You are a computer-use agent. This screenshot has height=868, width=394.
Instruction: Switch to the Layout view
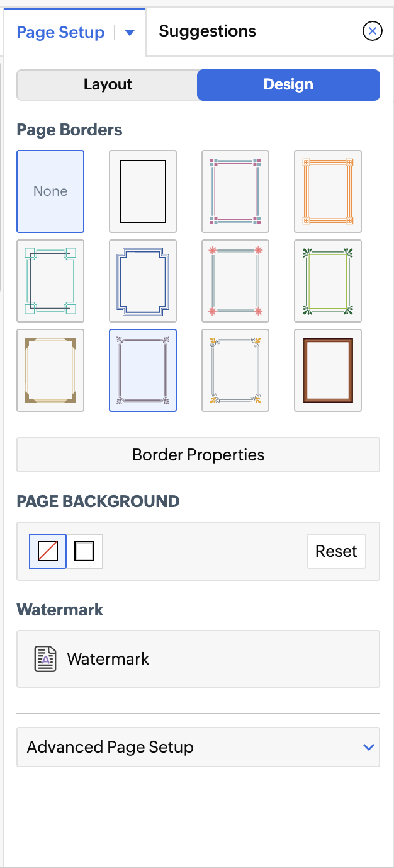[x=108, y=85]
